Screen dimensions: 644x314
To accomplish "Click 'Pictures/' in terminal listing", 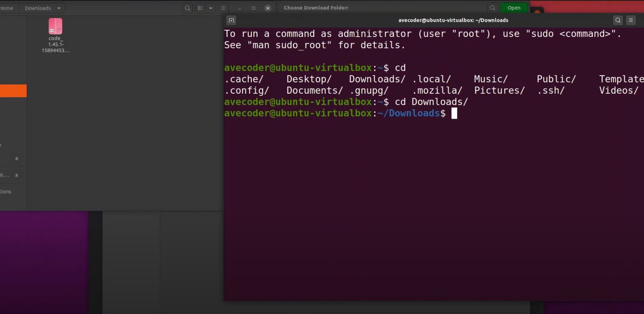I will pyautogui.click(x=500, y=91).
